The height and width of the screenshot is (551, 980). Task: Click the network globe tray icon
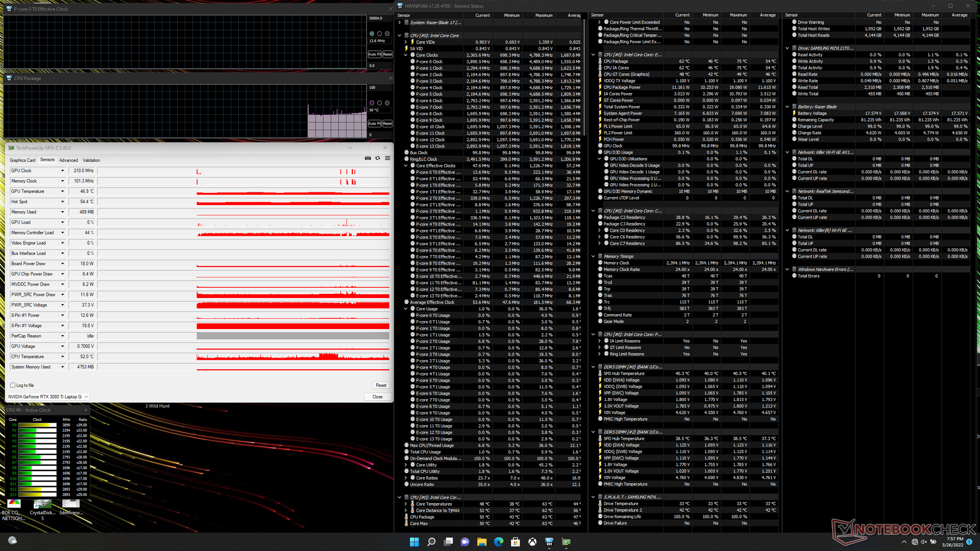914,542
